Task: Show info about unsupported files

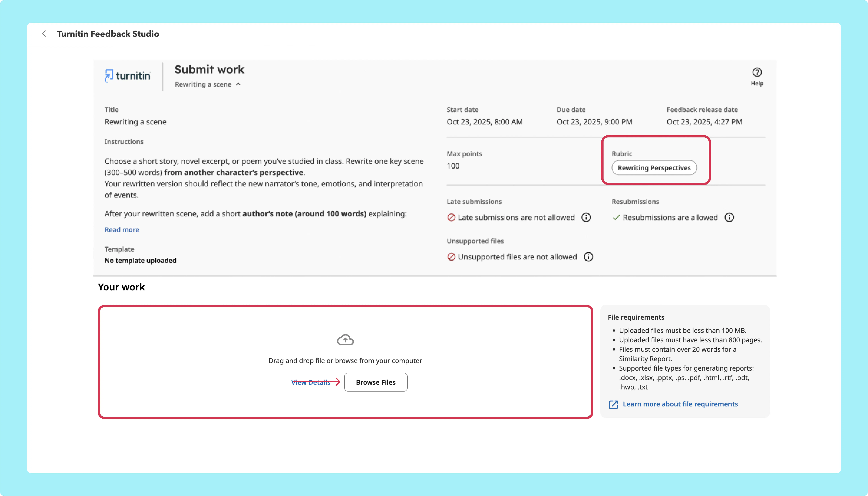Action: (588, 257)
